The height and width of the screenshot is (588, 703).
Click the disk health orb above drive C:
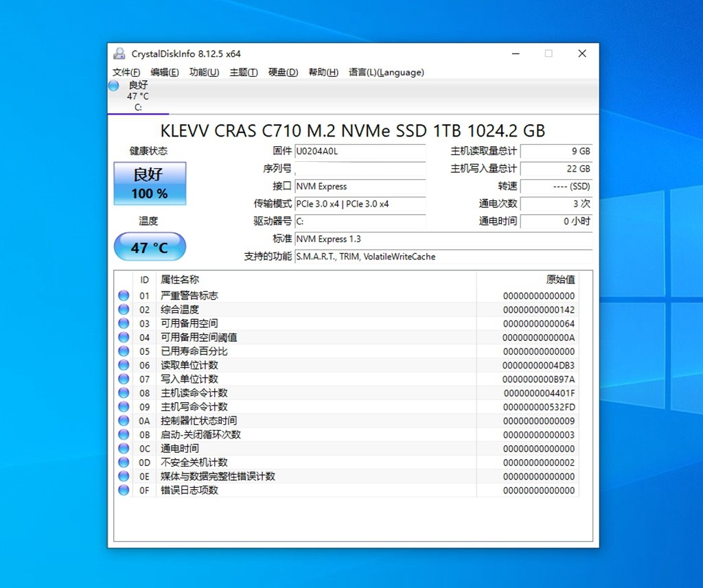pos(114,85)
